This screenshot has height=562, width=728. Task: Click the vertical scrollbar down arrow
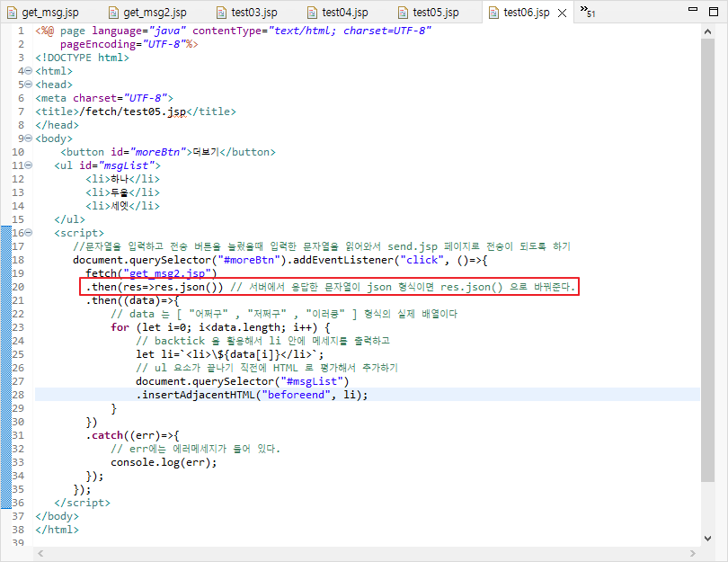pos(707,539)
